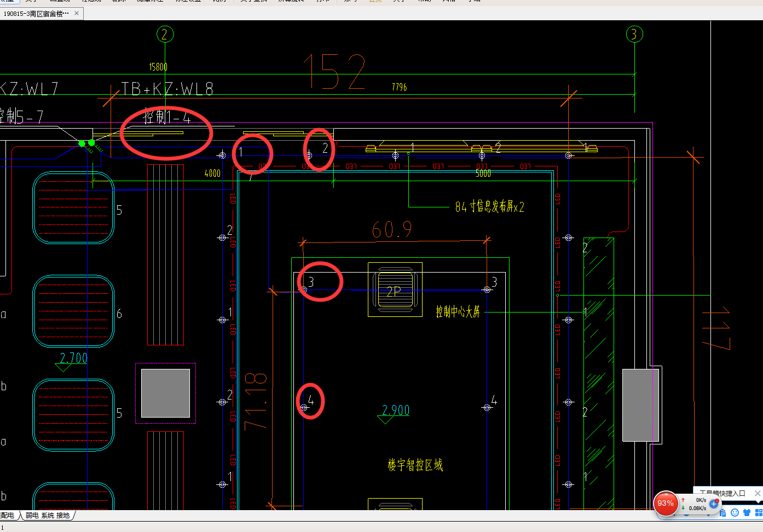Open the shirt skin icon in bottom toolbar

tap(747, 513)
